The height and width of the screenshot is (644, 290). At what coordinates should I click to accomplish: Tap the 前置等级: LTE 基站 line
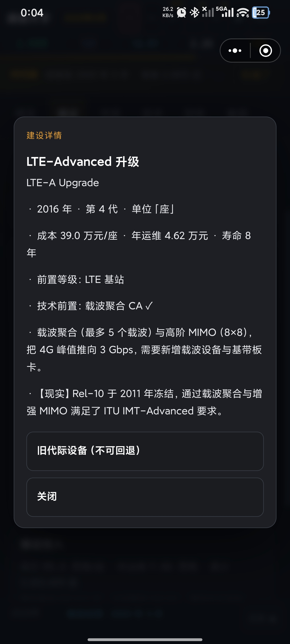pyautogui.click(x=76, y=280)
